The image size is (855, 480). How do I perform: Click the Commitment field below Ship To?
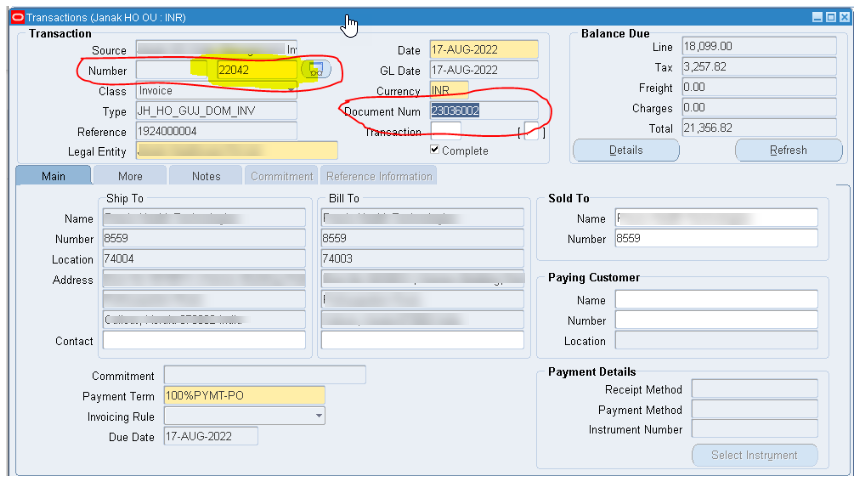264,375
